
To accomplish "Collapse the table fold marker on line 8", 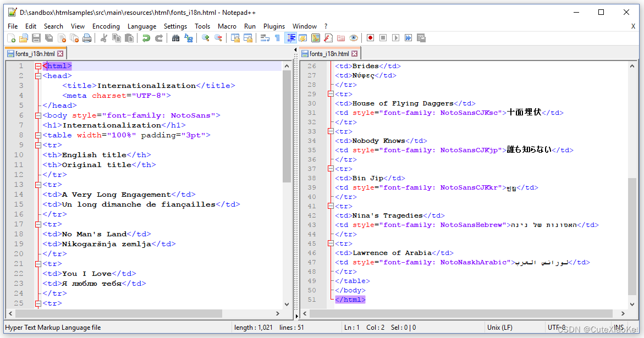I will (x=38, y=135).
